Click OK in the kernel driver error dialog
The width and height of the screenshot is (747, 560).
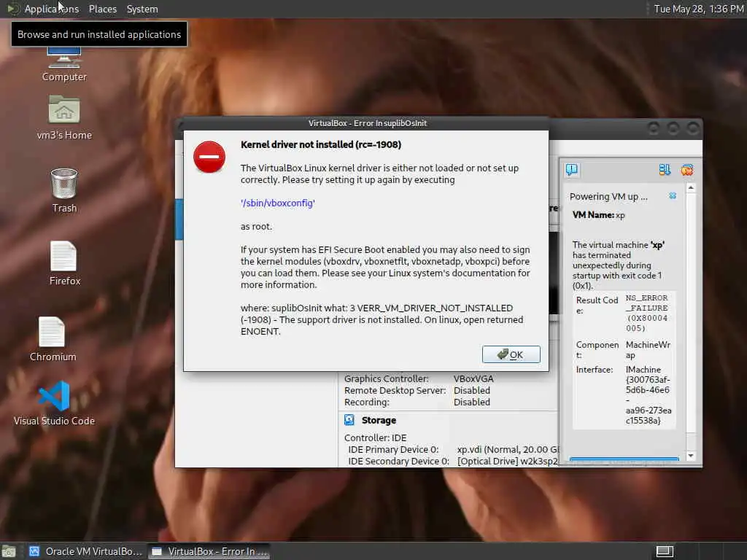511,354
